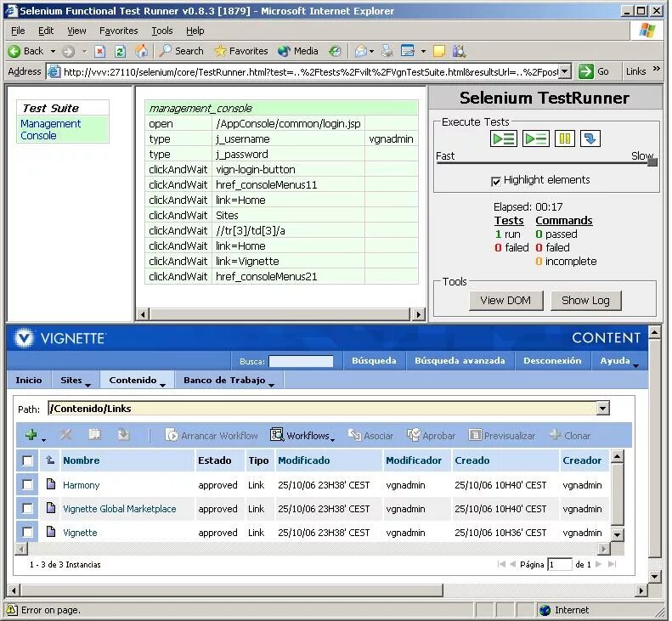The height and width of the screenshot is (621, 672).
Task: Open the Favorites menu
Action: click(119, 31)
